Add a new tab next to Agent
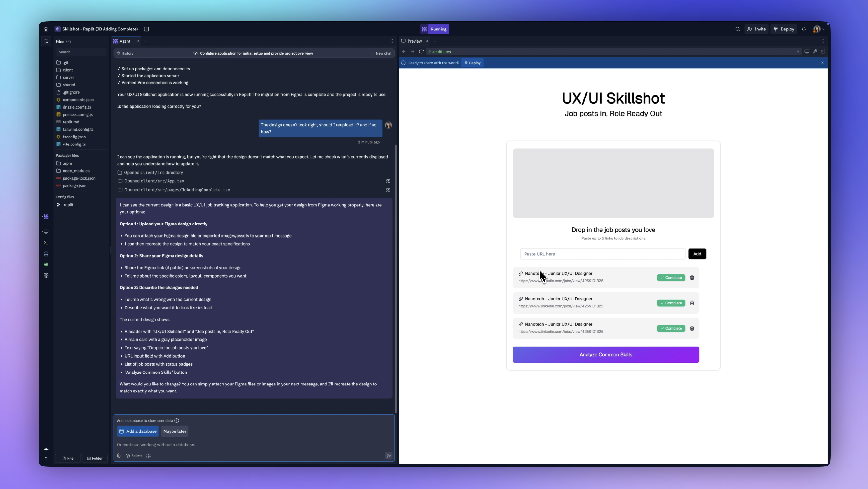The image size is (868, 489). pos(146,41)
